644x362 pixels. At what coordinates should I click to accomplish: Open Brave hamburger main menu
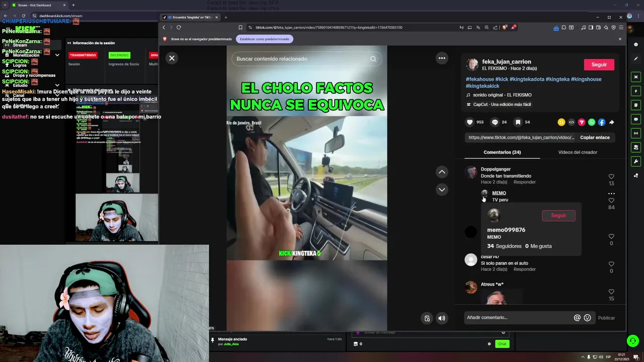(x=621, y=27)
